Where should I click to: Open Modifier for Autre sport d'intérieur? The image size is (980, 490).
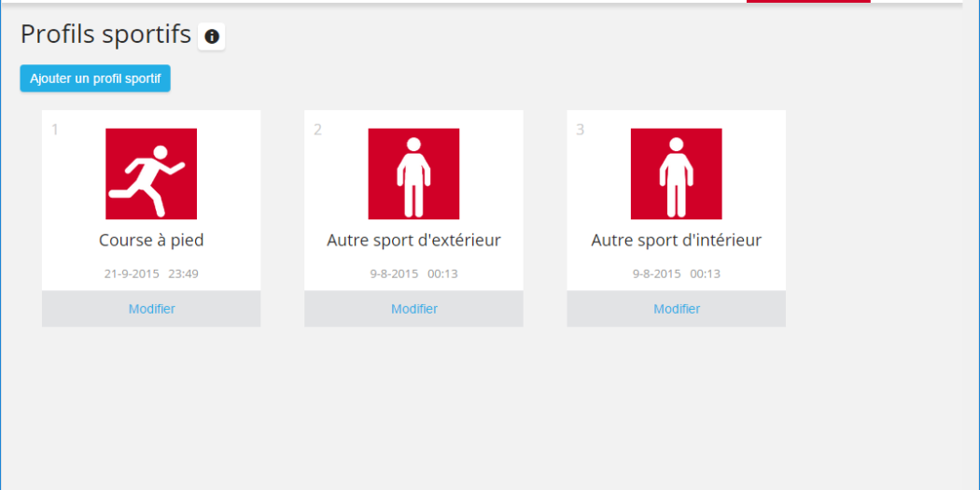point(676,309)
